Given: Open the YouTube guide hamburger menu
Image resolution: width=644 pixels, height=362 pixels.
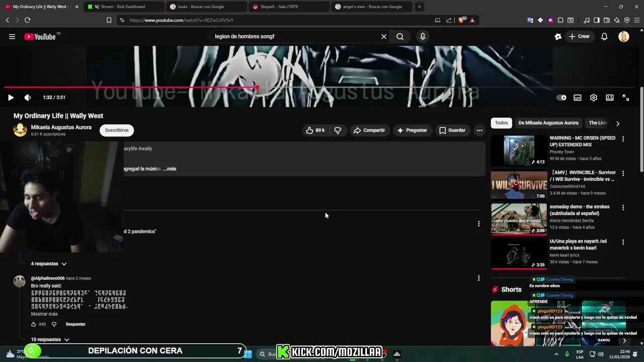Looking at the screenshot, I should pyautogui.click(x=12, y=36).
